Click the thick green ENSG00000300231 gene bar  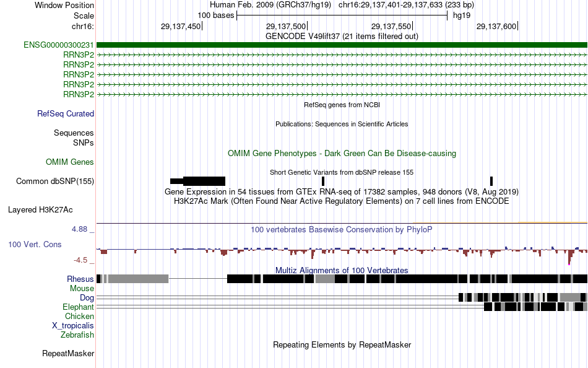tap(342, 45)
